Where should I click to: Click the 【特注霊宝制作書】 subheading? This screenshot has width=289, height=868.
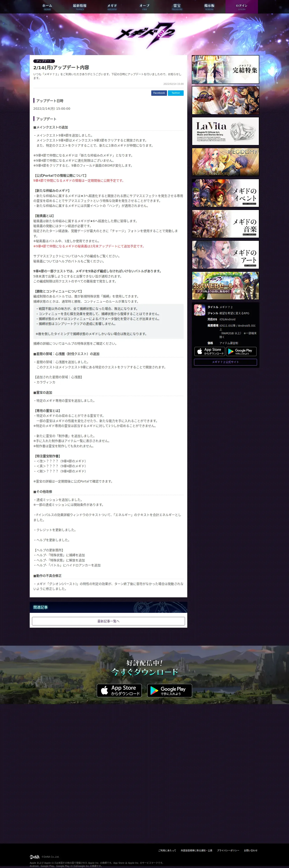pos(47,456)
